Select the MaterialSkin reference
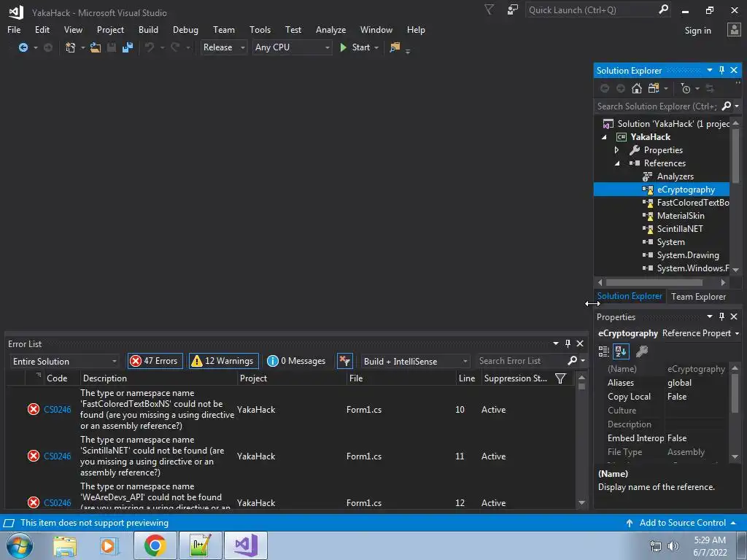Screen dimensions: 747x560 [x=681, y=216]
